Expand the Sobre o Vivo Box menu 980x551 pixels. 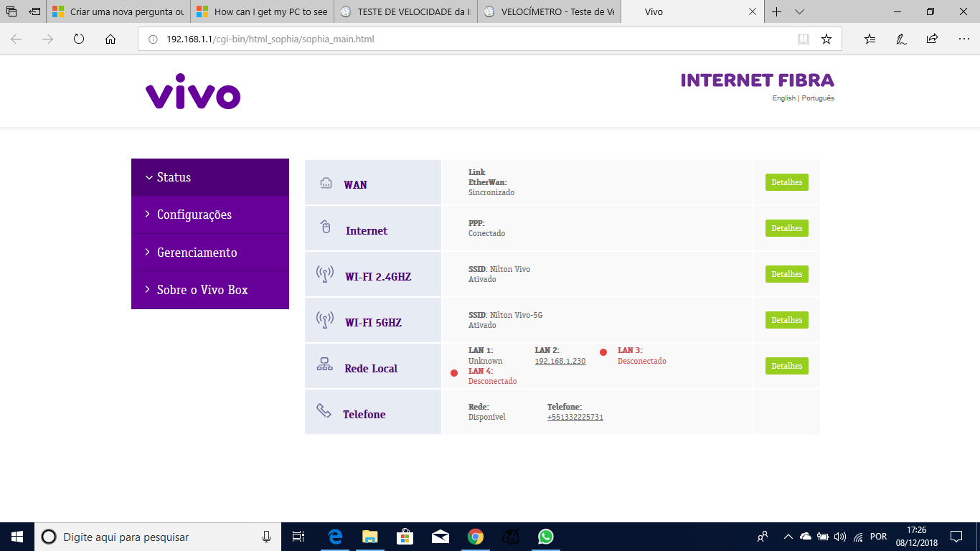[210, 290]
